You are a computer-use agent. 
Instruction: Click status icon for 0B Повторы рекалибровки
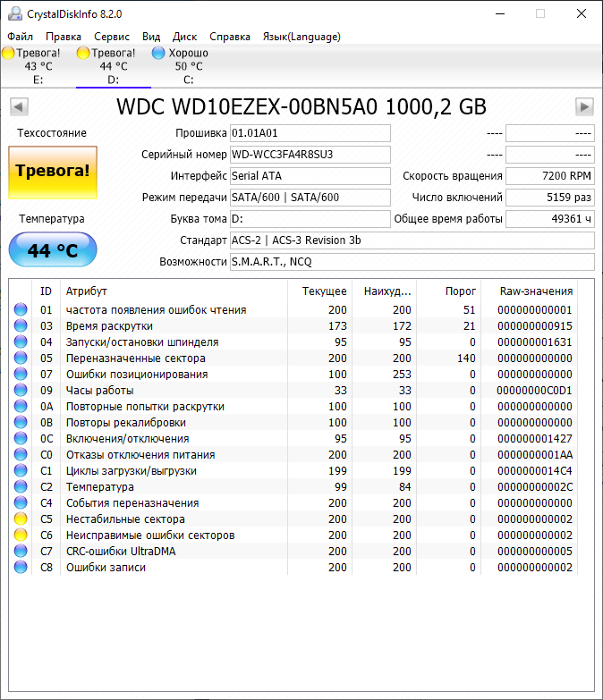21,422
